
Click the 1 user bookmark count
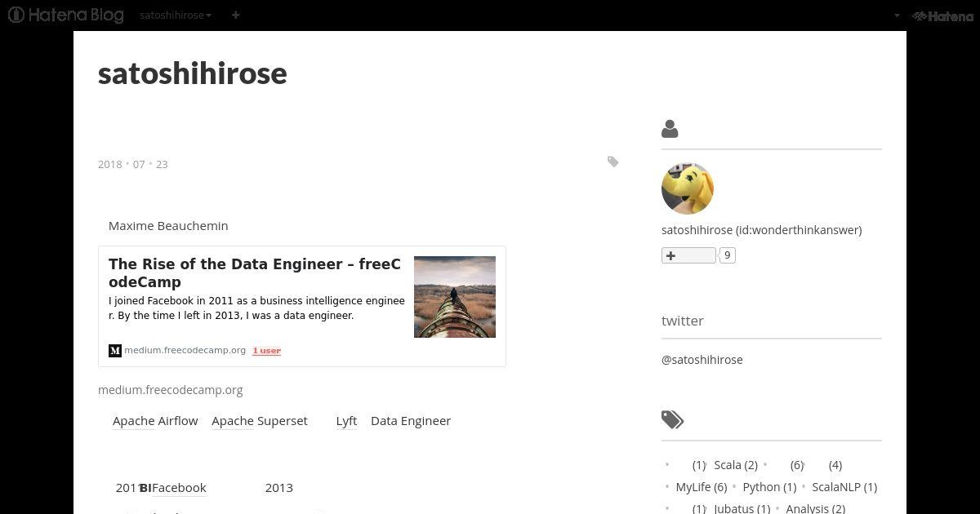click(x=266, y=351)
